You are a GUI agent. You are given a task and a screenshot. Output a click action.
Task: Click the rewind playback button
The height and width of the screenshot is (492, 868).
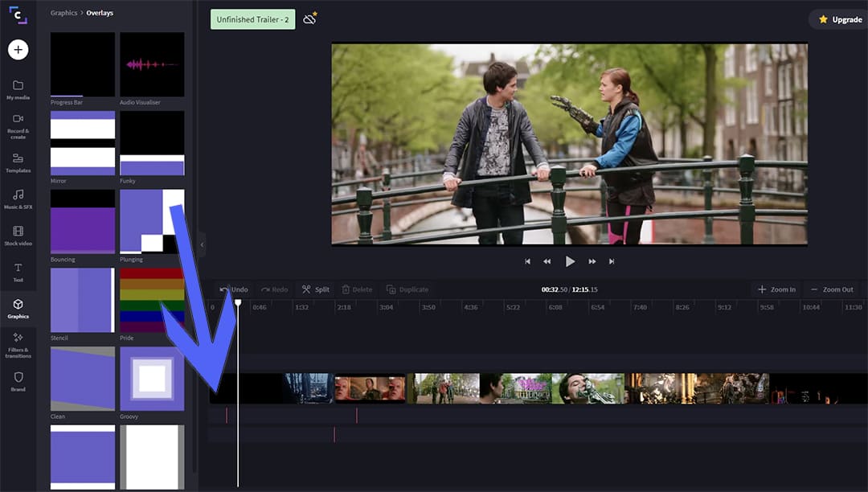tap(547, 261)
